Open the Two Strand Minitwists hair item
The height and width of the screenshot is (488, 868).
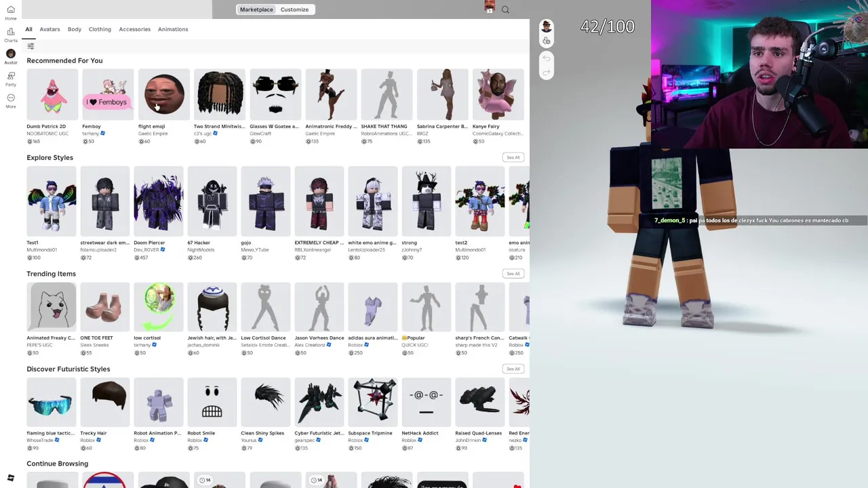point(219,94)
